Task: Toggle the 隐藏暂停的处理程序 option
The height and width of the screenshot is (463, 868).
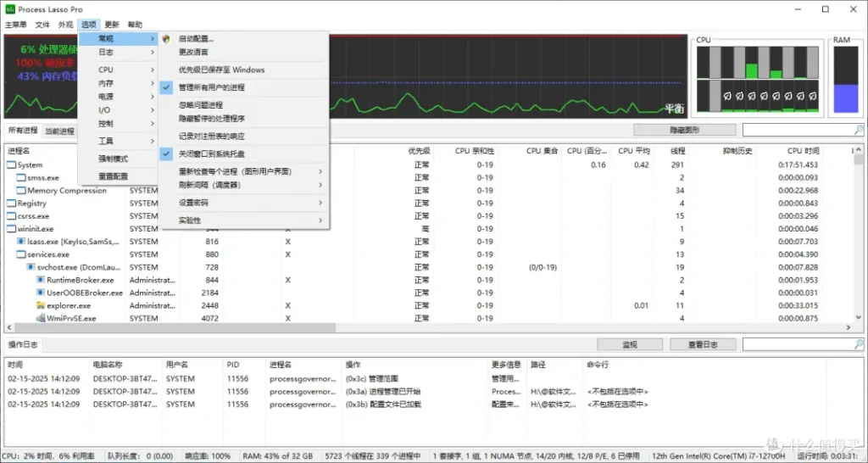Action: point(244,119)
